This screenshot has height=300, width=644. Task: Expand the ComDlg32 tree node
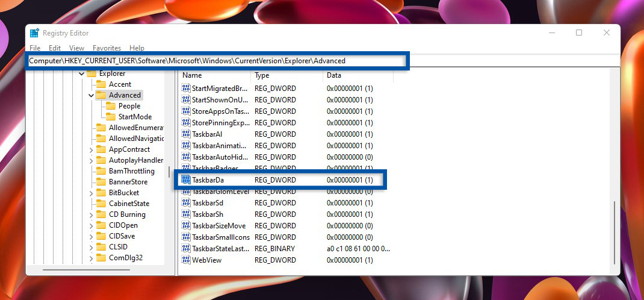[x=91, y=258]
